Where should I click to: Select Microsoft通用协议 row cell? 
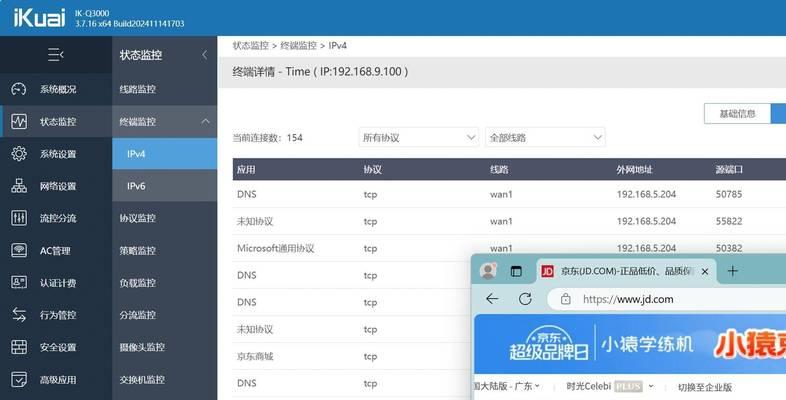click(x=275, y=248)
